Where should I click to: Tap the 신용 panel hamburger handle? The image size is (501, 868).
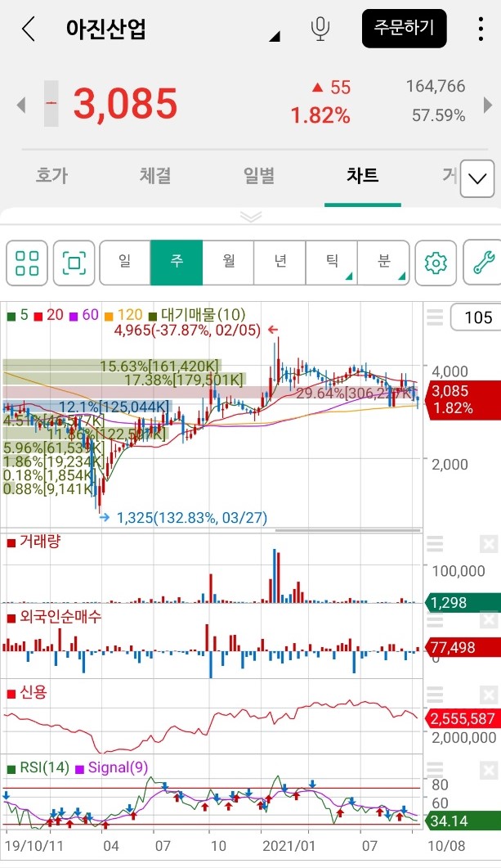(435, 695)
